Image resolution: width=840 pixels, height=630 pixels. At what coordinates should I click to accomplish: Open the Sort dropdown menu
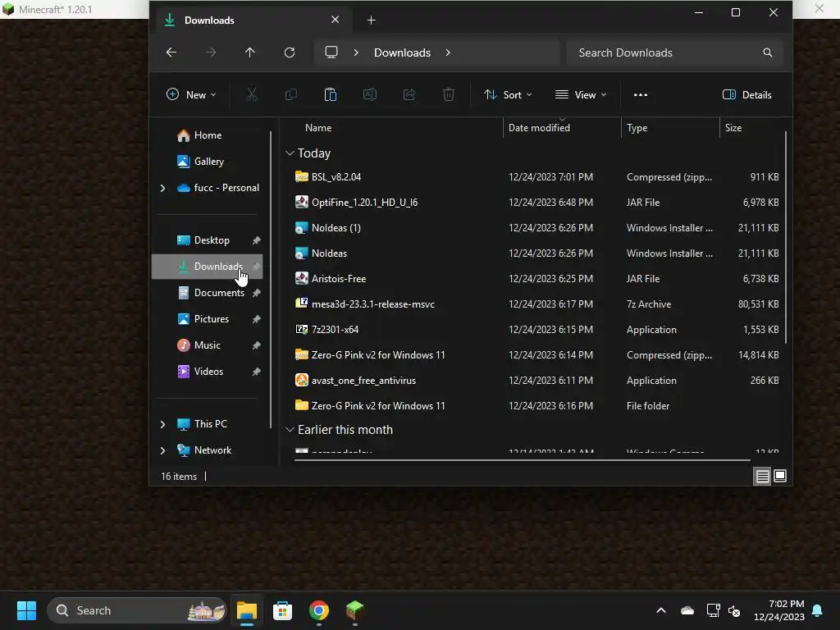point(508,95)
